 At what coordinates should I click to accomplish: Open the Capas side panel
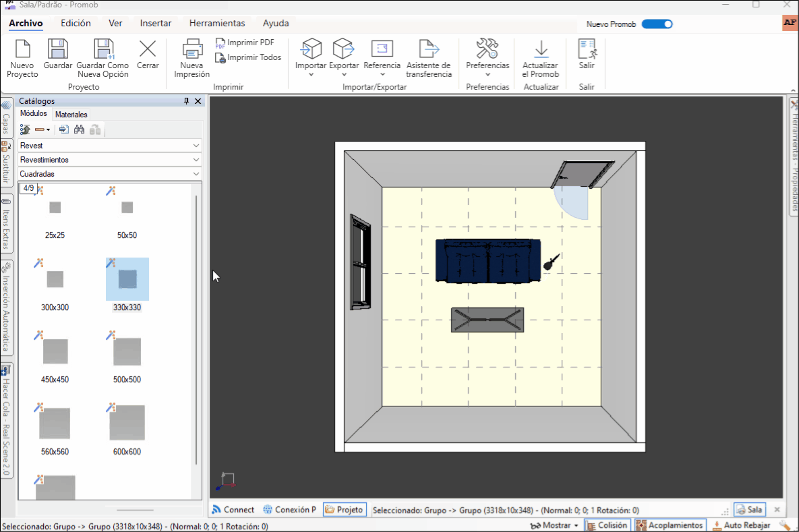[x=6, y=118]
